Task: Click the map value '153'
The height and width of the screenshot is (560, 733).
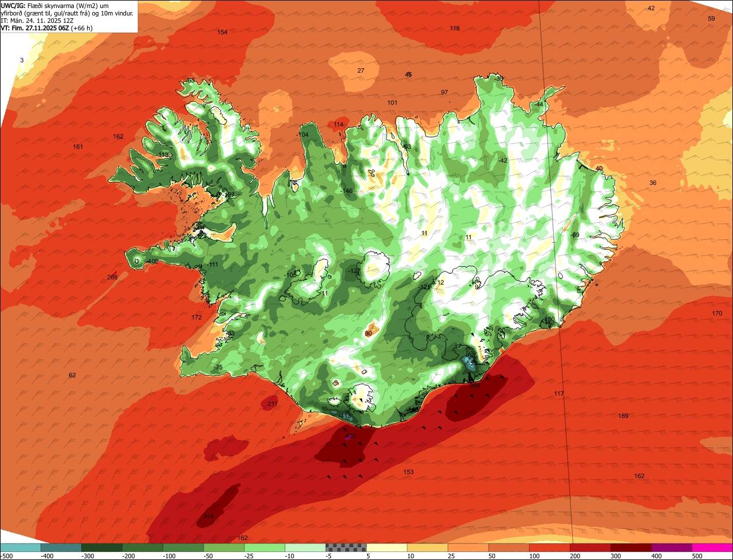Action: point(408,472)
